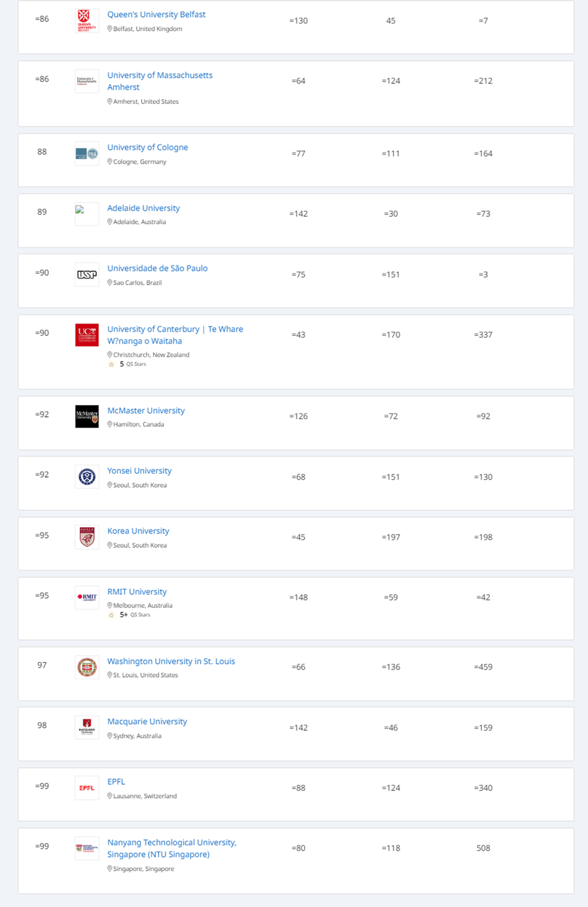588x907 pixels.
Task: Open University of Massachusetts Amherst link
Action: pyautogui.click(x=159, y=81)
